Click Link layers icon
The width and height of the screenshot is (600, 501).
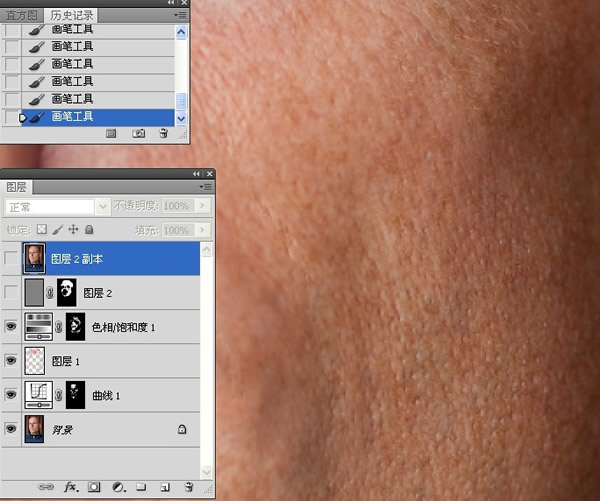click(x=46, y=487)
